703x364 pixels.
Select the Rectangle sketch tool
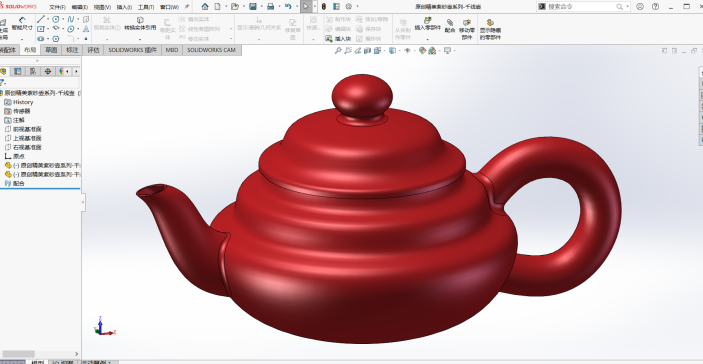[41, 29]
